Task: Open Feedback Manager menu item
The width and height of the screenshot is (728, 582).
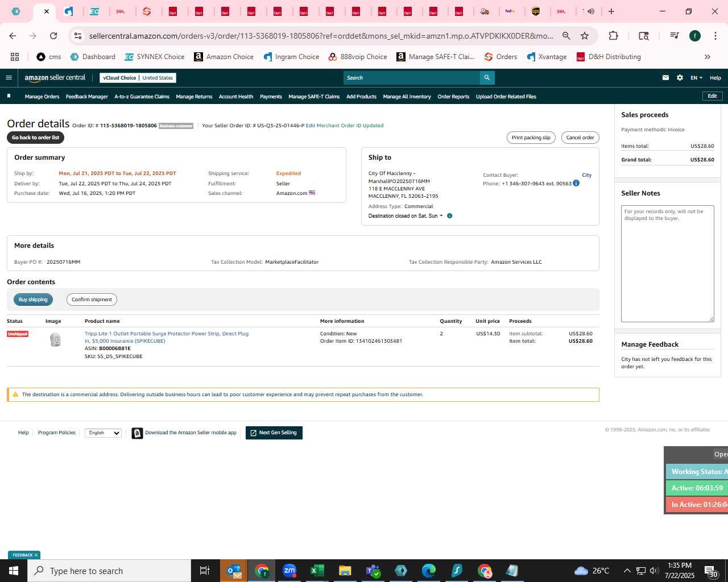Action: [87, 97]
